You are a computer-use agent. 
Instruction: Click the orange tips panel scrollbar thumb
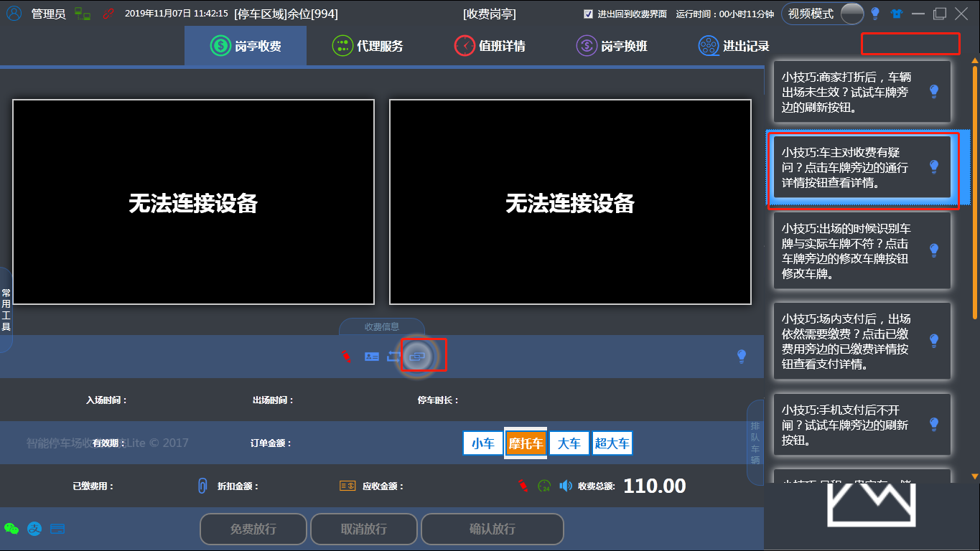tap(974, 192)
